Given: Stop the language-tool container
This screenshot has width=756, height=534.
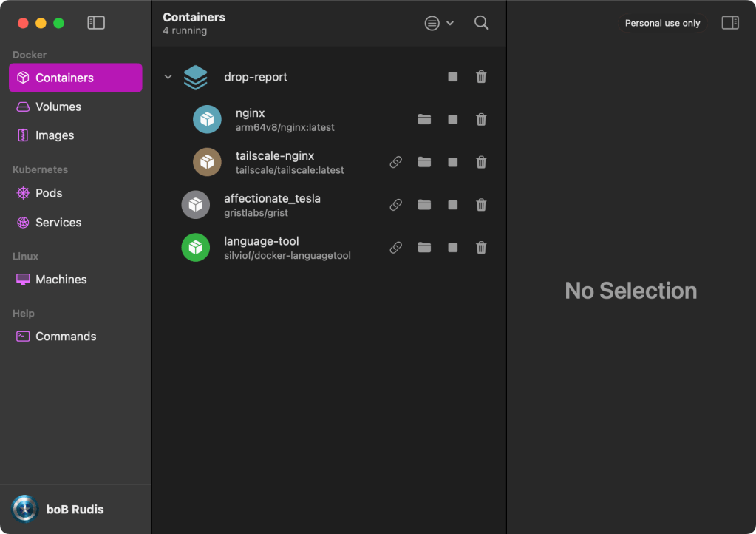Looking at the screenshot, I should coord(453,248).
